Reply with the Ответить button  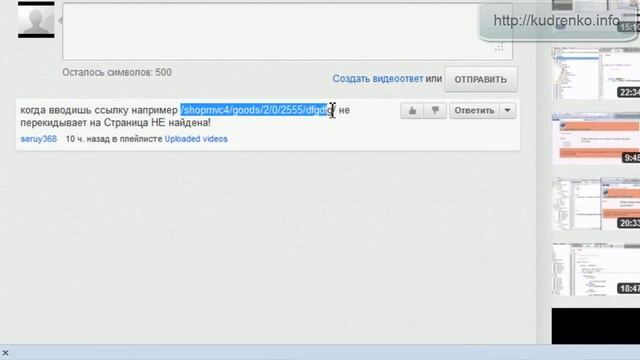(x=474, y=111)
